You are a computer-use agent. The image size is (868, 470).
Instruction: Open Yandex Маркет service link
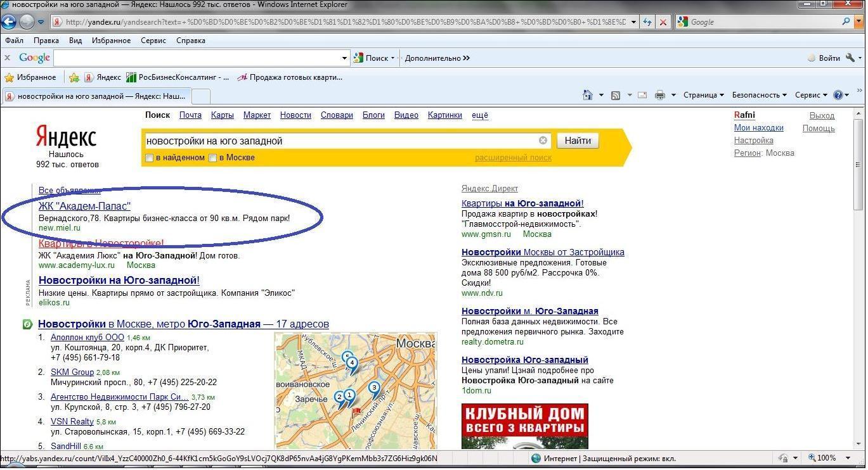click(x=257, y=115)
